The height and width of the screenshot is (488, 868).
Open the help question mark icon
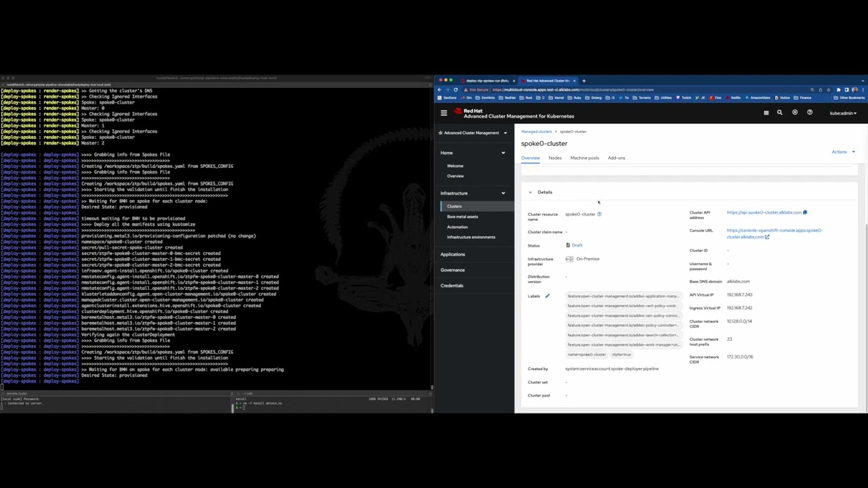[810, 113]
